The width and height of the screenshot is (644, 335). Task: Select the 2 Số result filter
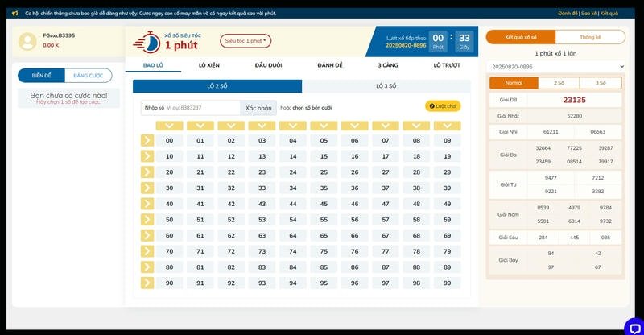[x=558, y=83]
